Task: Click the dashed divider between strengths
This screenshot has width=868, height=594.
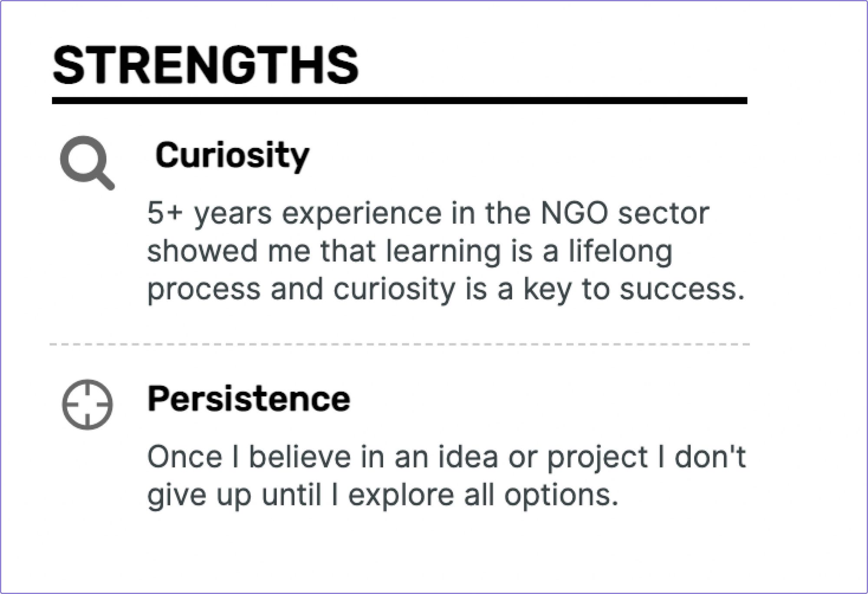Action: (400, 344)
